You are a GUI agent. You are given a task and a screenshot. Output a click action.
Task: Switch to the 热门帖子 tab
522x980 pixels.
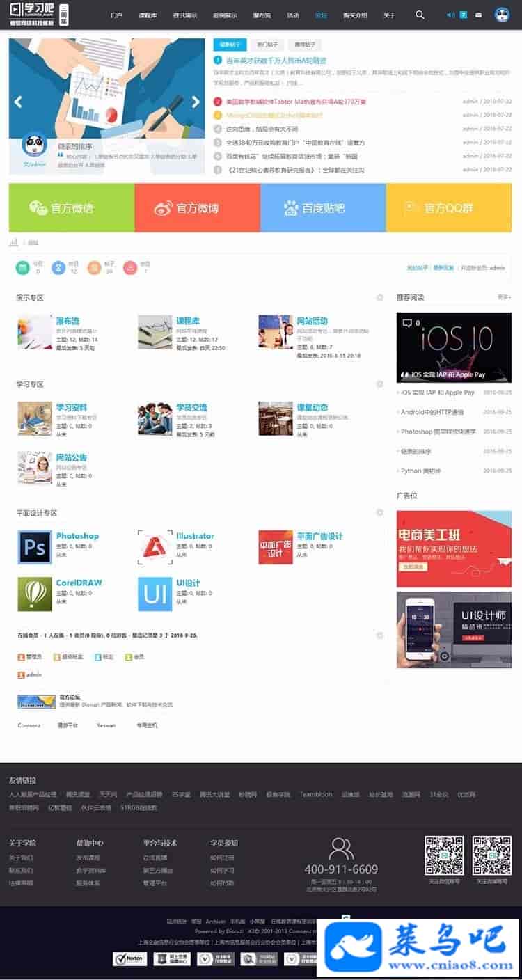pos(266,45)
